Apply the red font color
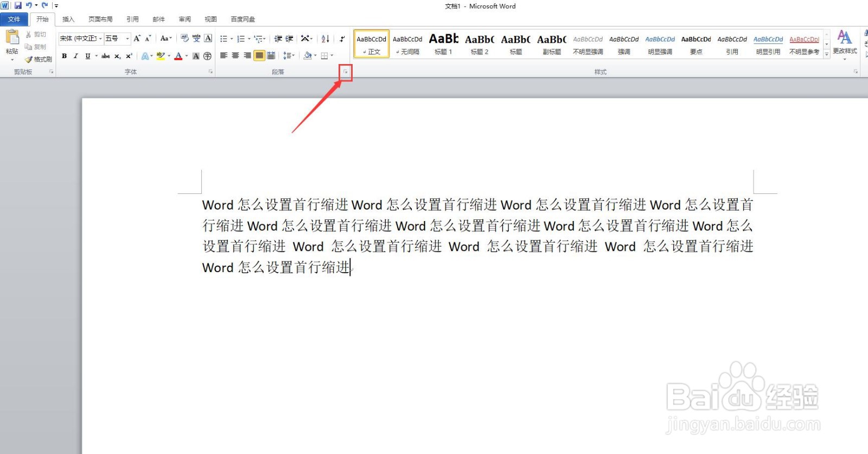This screenshot has width=868, height=454. [178, 56]
